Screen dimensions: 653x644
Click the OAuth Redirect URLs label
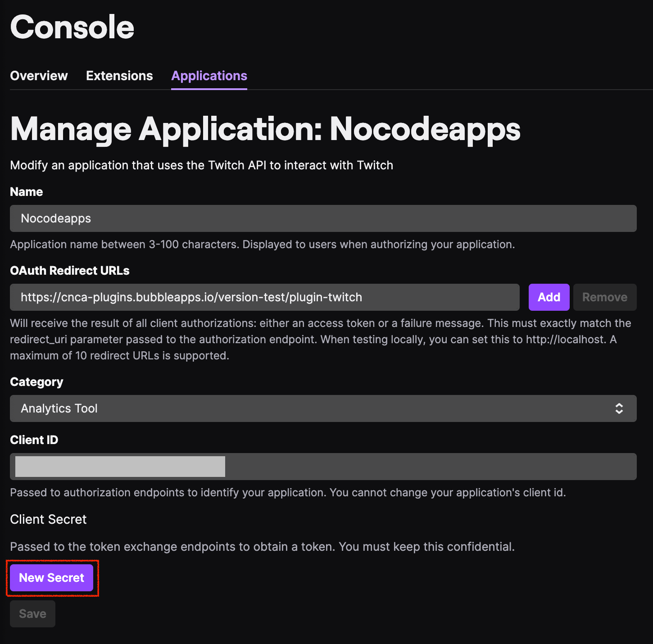70,271
